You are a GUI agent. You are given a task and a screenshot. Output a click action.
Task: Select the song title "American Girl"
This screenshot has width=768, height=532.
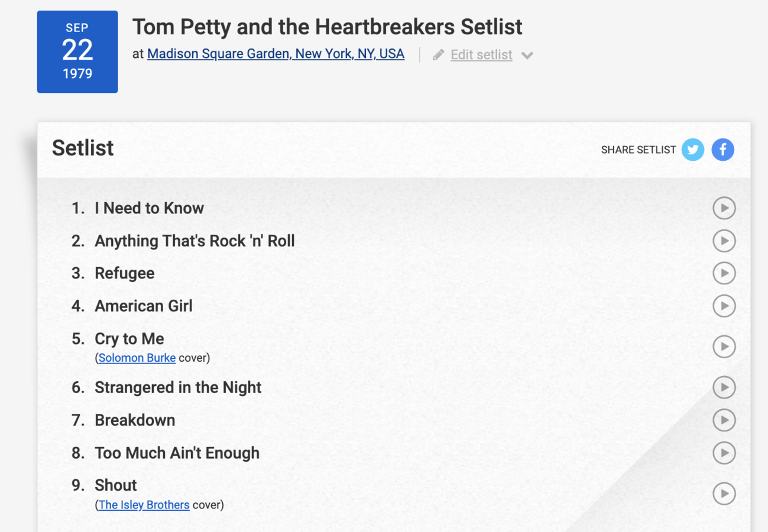coord(143,306)
